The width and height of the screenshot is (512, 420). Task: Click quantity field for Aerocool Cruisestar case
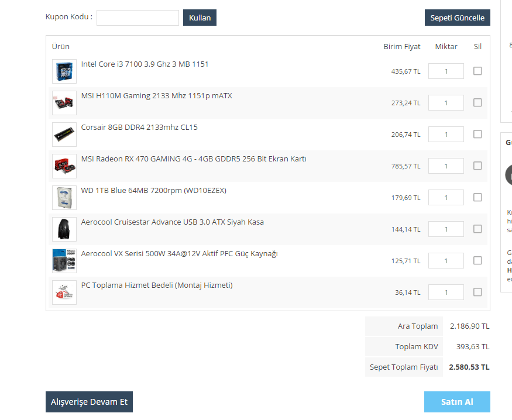pos(446,229)
